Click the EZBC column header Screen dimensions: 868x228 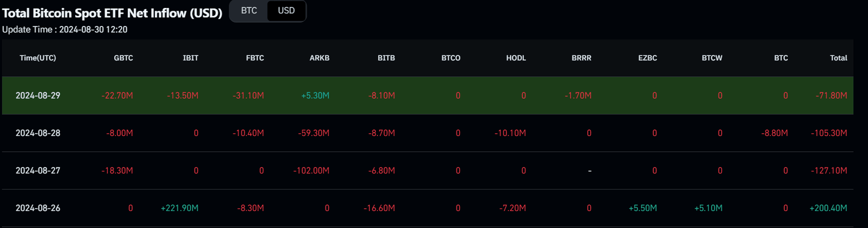tap(647, 58)
